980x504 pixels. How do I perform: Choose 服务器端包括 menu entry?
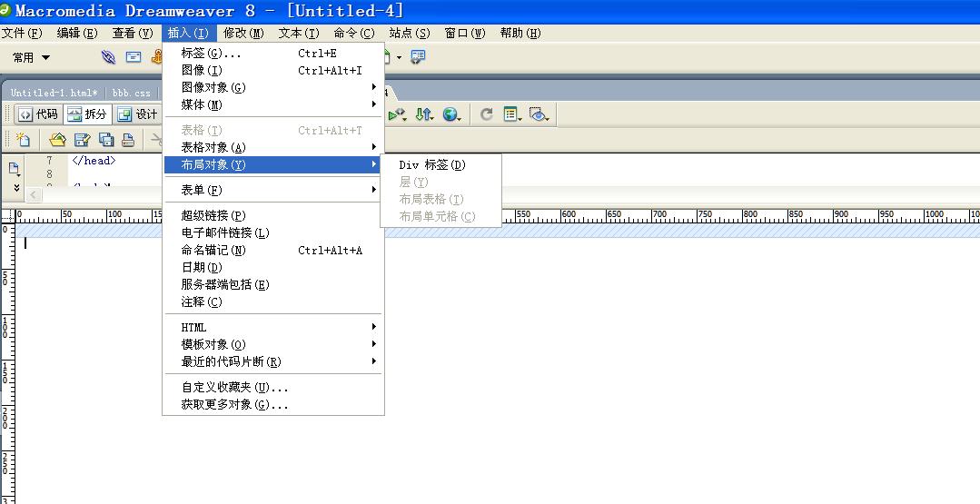tap(273, 284)
